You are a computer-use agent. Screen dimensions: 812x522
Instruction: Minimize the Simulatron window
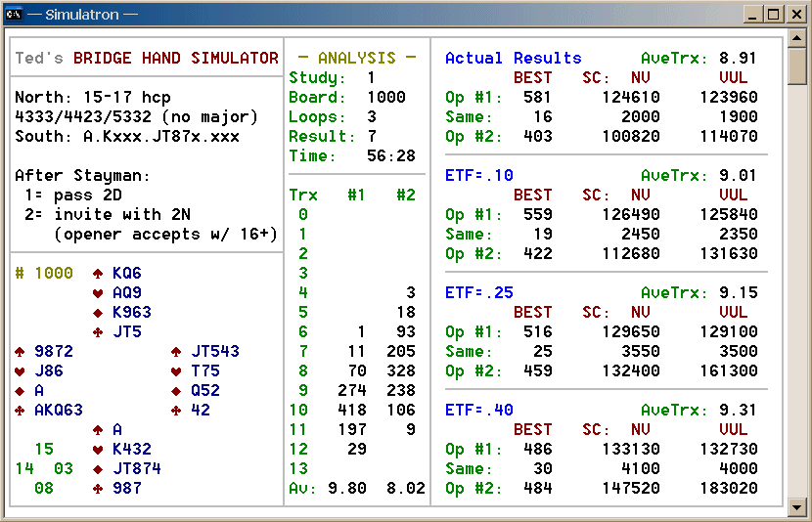(754, 14)
